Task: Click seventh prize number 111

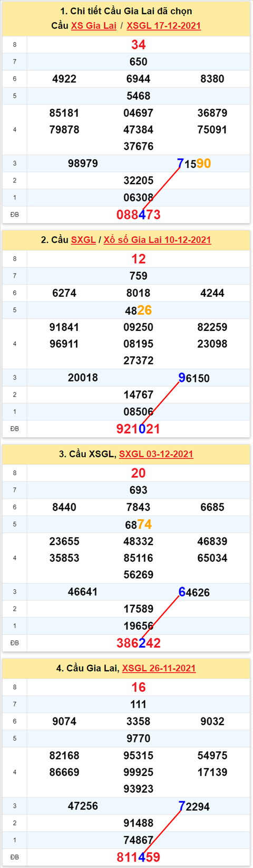Action: click(138, 704)
